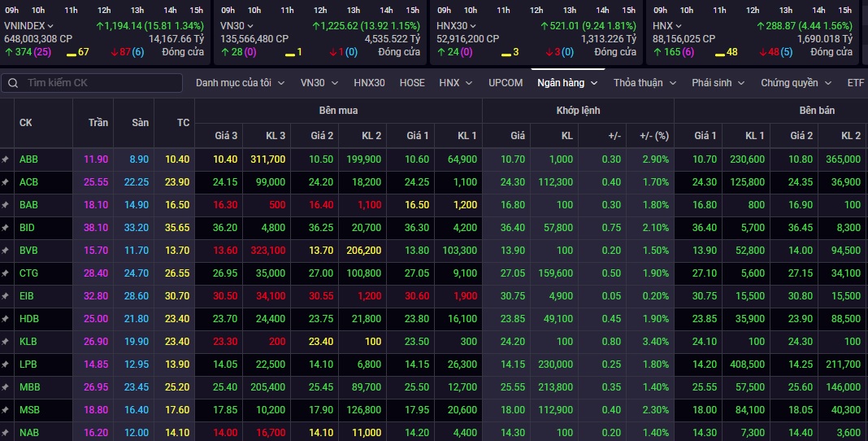
Task: Click VNINDEX volume 648,003,308 CP
Action: (38, 39)
